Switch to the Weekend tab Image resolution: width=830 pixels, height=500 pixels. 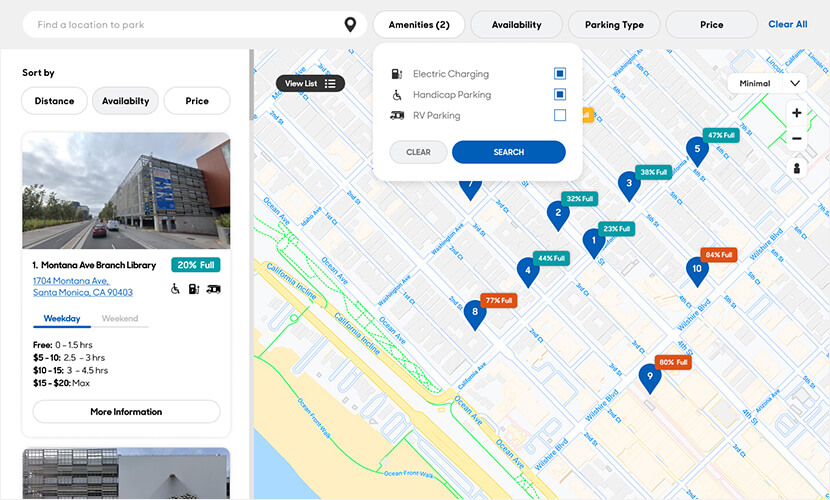pos(120,318)
